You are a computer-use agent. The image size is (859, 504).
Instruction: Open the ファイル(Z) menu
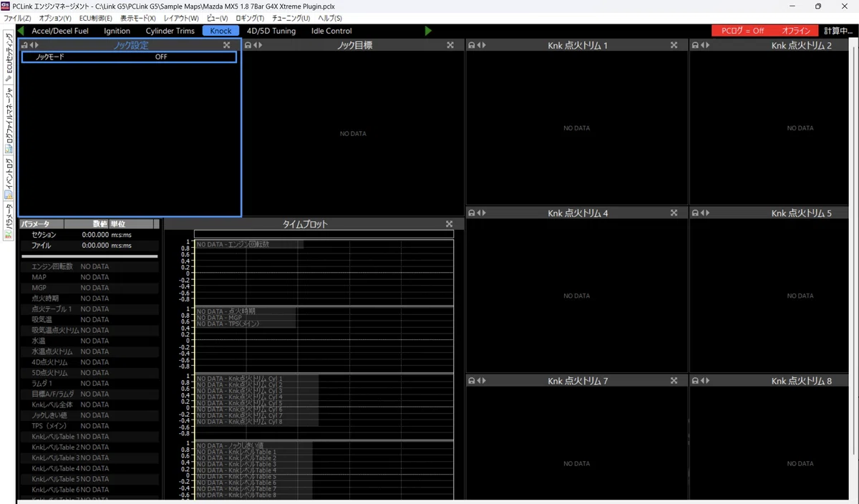click(18, 18)
